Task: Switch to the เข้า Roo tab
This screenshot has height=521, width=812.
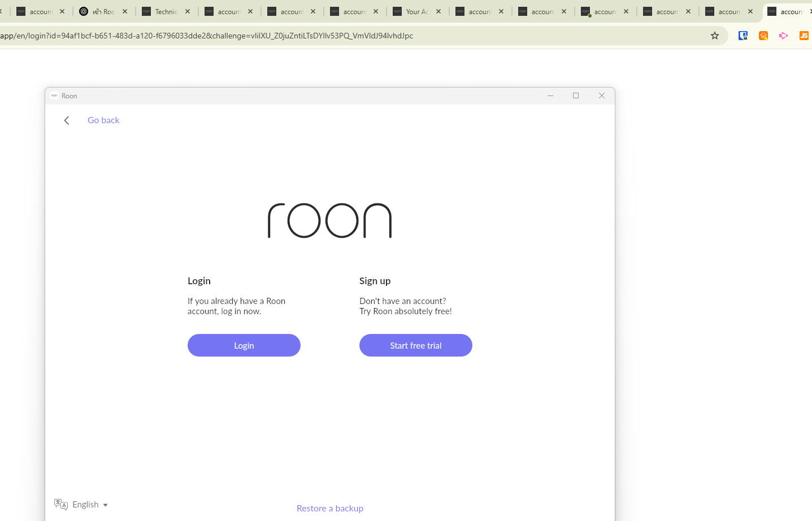Action: tap(104, 11)
